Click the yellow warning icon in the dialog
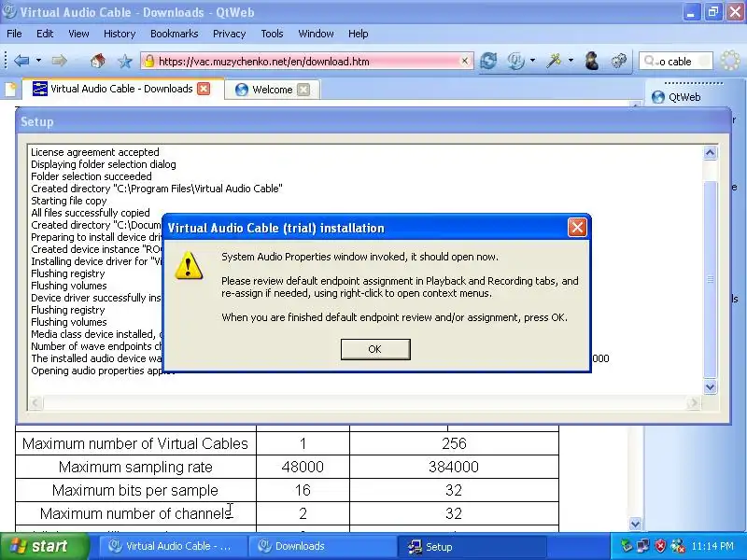747x560 pixels. [189, 265]
